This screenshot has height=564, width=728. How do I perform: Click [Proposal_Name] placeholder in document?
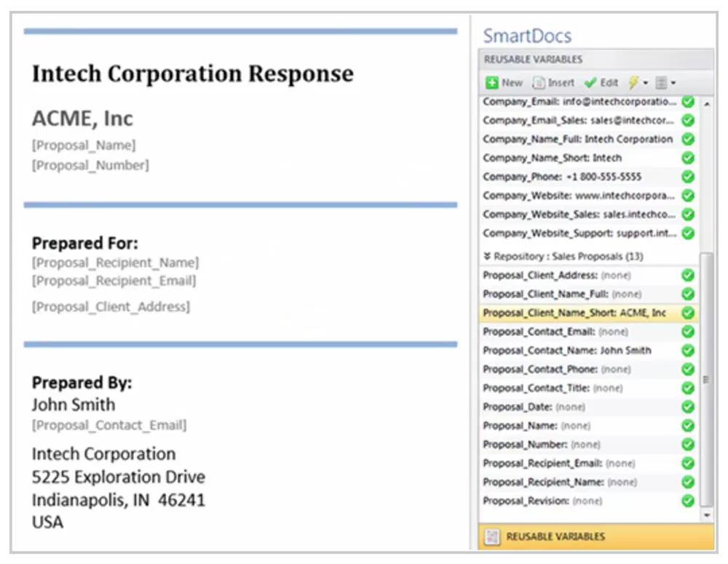(84, 146)
